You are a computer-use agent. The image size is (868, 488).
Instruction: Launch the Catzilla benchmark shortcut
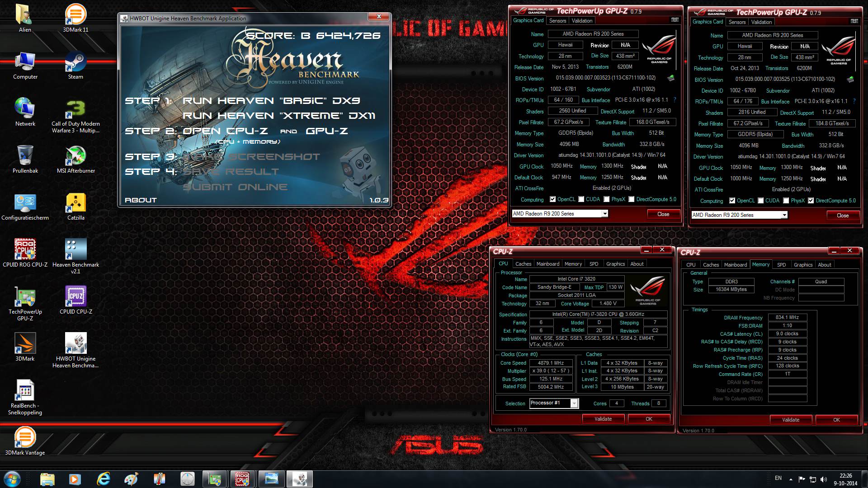75,206
